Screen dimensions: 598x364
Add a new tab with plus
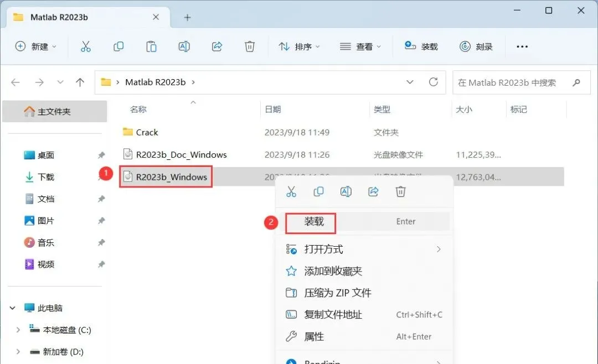(x=187, y=18)
